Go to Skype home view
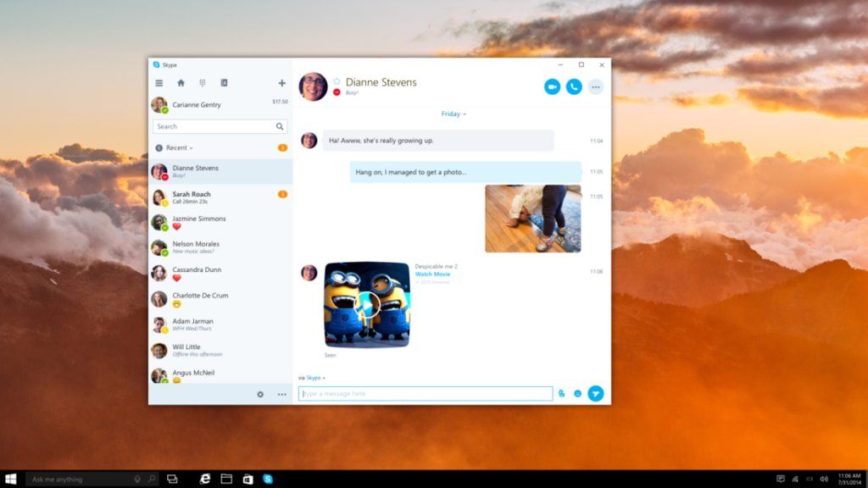868x488 pixels. click(x=181, y=83)
